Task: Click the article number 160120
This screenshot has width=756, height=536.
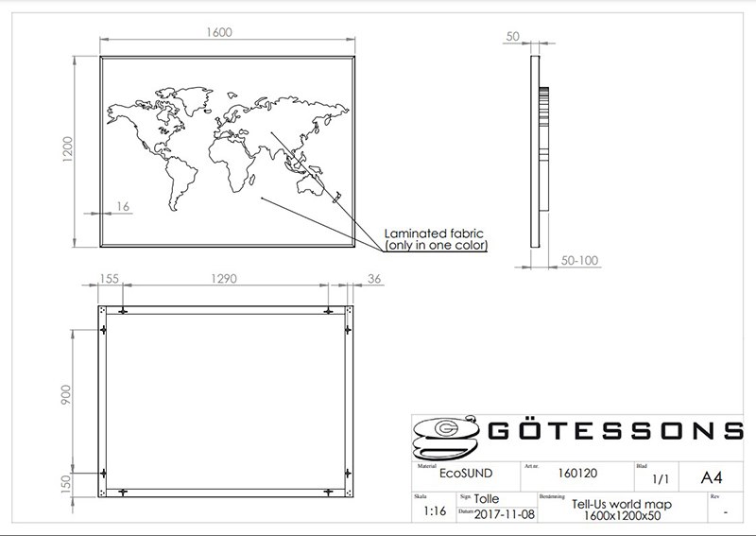Action: [x=576, y=474]
